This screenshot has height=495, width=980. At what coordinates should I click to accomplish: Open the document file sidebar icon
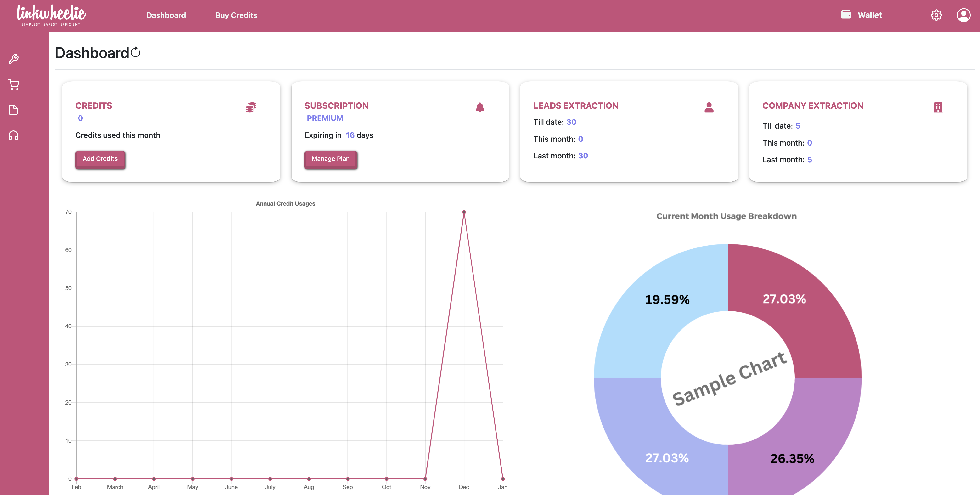click(x=14, y=110)
